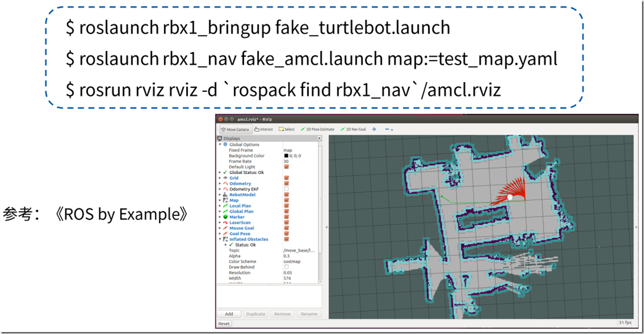Click the Odometry EKF display icon
The width and height of the screenshot is (644, 334).
click(x=225, y=189)
